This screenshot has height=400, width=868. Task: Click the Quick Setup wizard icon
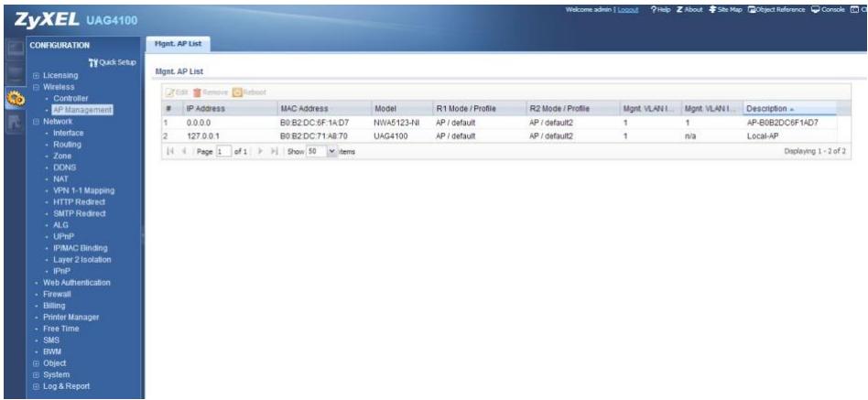[93, 62]
